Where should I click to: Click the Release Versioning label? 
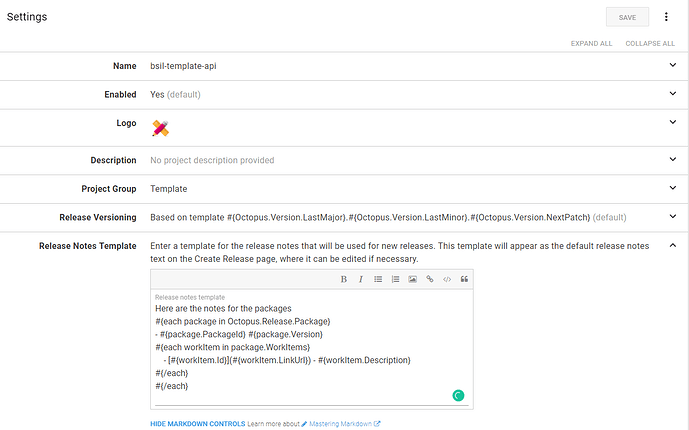click(x=98, y=217)
